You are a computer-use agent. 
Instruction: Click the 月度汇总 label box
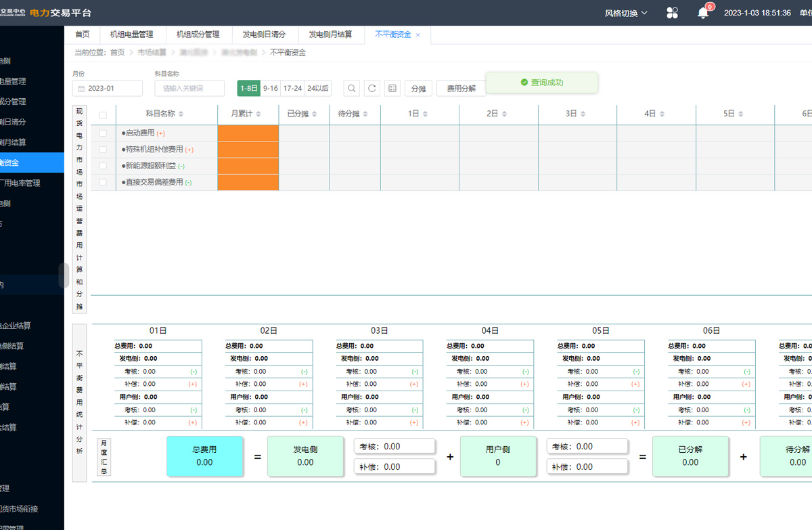pyautogui.click(x=104, y=457)
